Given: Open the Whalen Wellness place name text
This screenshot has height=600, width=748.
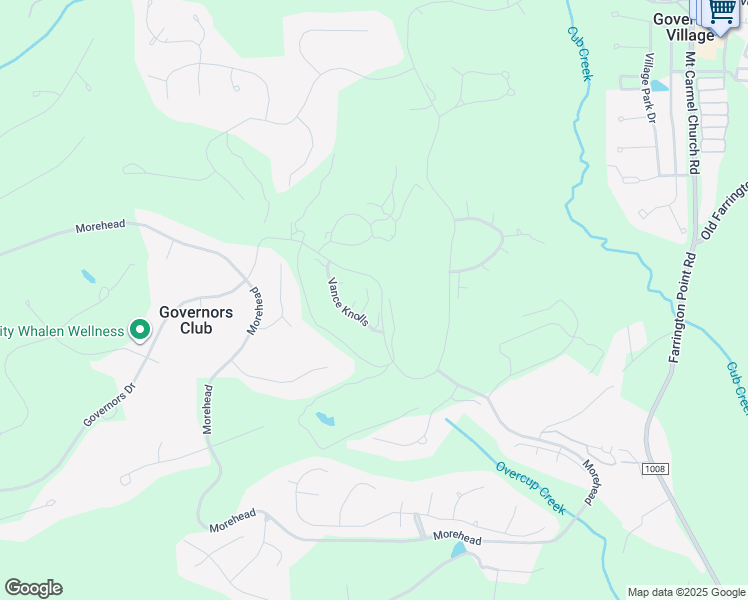Looking at the screenshot, I should [x=62, y=331].
